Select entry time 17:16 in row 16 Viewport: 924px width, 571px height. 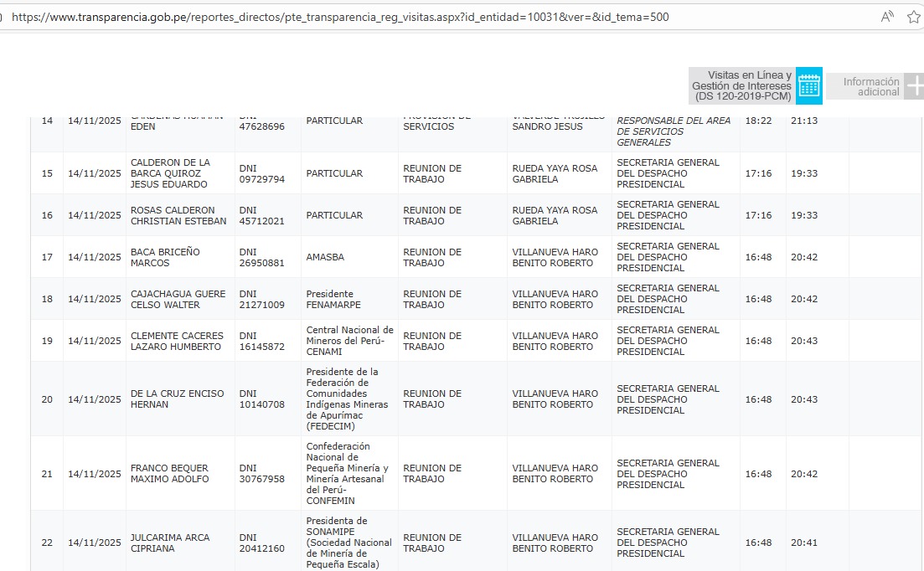[x=758, y=215]
